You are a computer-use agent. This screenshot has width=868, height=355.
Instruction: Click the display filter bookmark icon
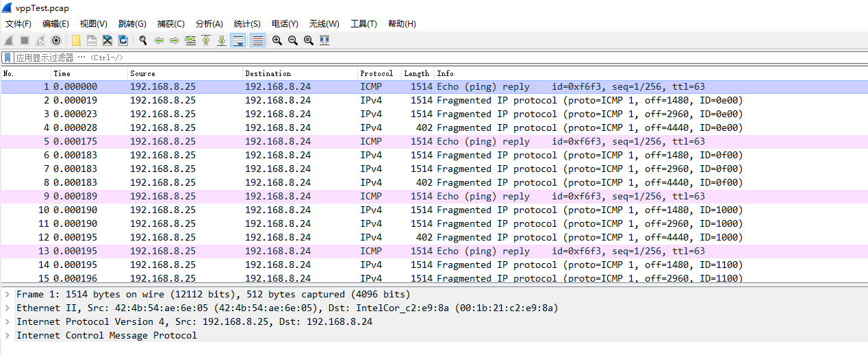pos(8,58)
